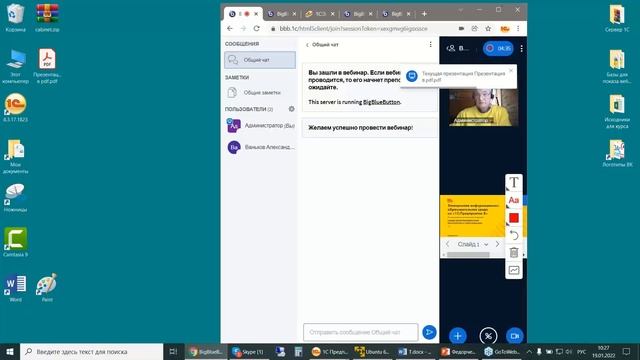Show hidden system tray icons
Viewport: 640px width, 360px height.
529,351
